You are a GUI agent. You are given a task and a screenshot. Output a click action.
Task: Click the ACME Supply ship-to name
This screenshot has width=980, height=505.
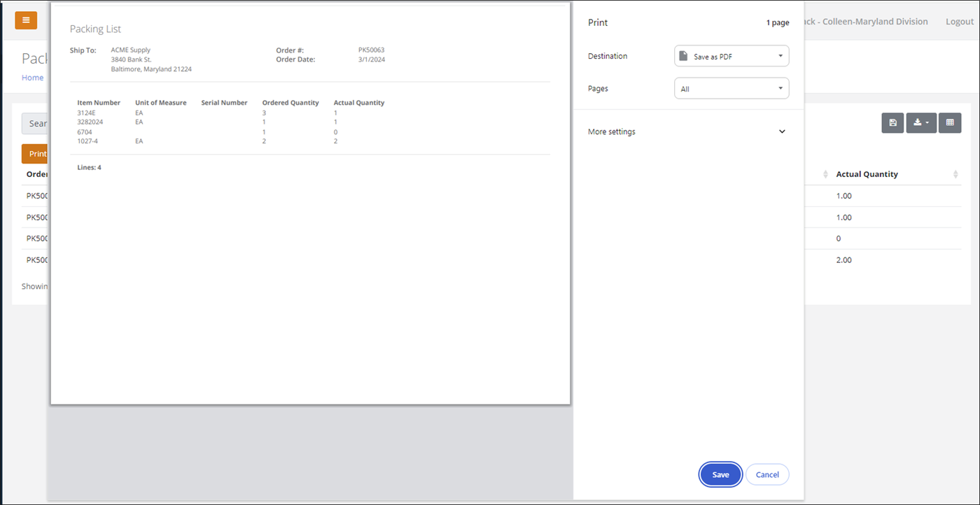(x=131, y=50)
